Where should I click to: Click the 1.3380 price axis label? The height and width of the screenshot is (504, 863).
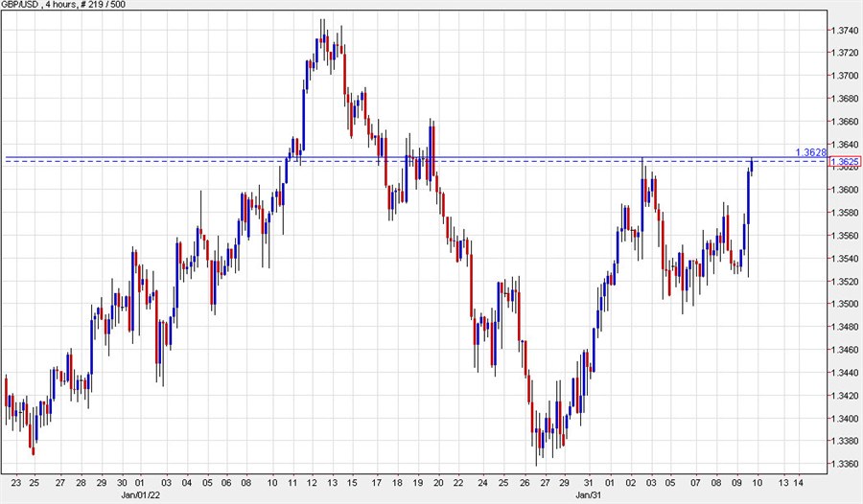844,442
